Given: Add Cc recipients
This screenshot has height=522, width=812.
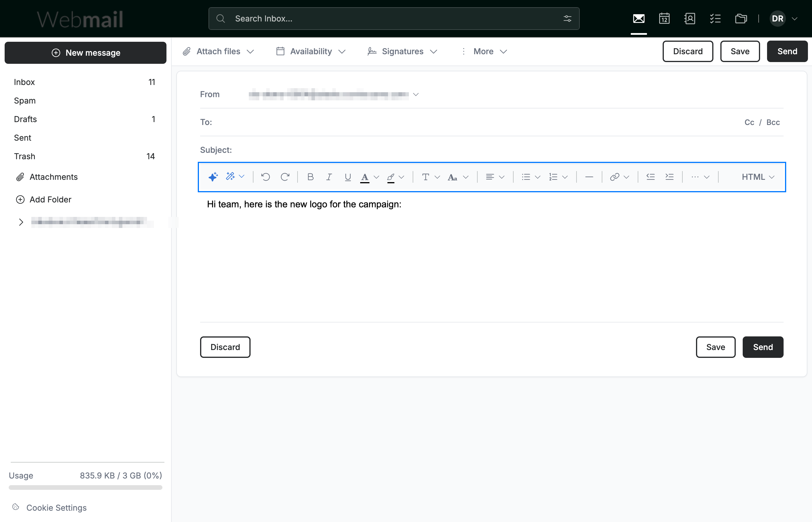Looking at the screenshot, I should [x=749, y=122].
